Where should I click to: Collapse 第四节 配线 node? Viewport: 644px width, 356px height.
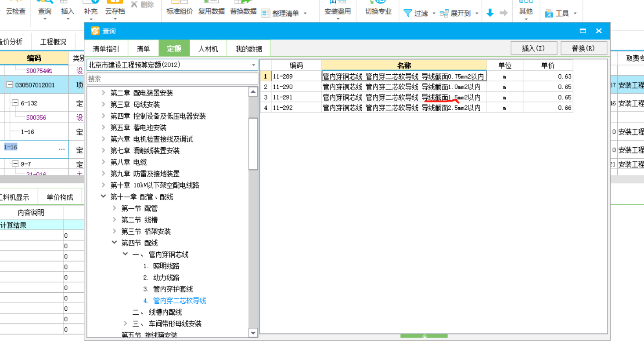[x=114, y=243]
